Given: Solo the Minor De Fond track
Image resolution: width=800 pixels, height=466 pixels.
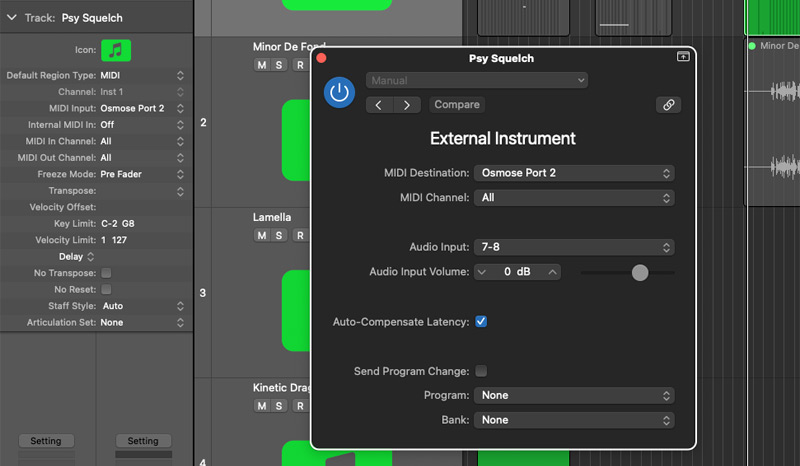Looking at the screenshot, I should pyautogui.click(x=279, y=65).
